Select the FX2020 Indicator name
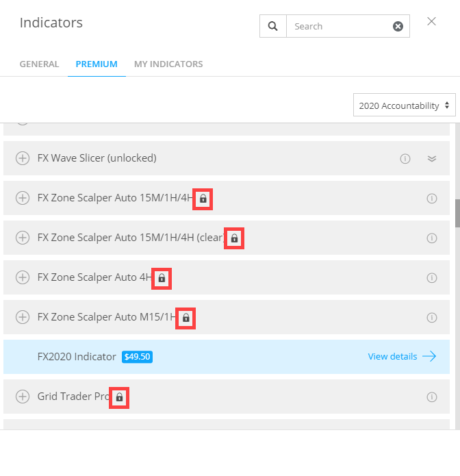This screenshot has width=460, height=476. (77, 357)
